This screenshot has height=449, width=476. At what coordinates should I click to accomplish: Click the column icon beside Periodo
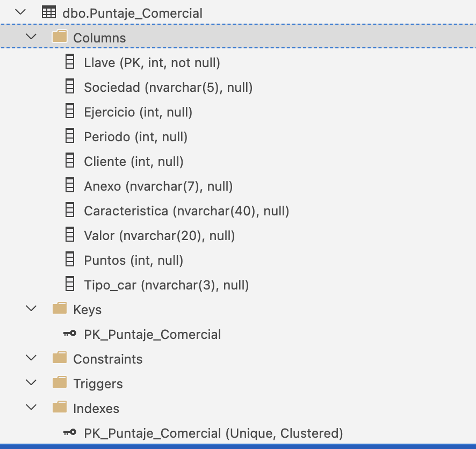[70, 135]
